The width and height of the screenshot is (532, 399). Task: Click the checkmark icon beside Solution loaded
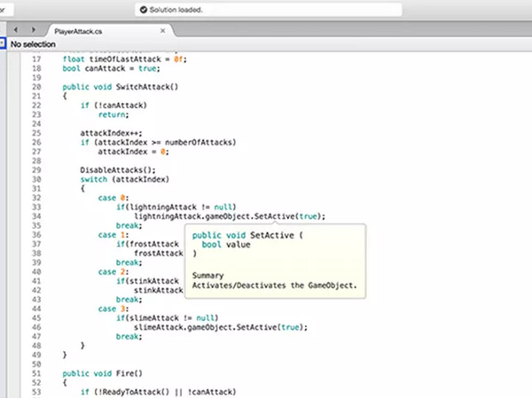click(144, 10)
